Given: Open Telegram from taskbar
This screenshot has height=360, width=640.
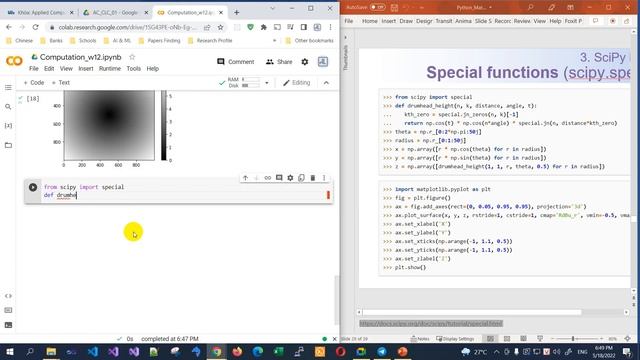Looking at the screenshot, I should pos(382,351).
